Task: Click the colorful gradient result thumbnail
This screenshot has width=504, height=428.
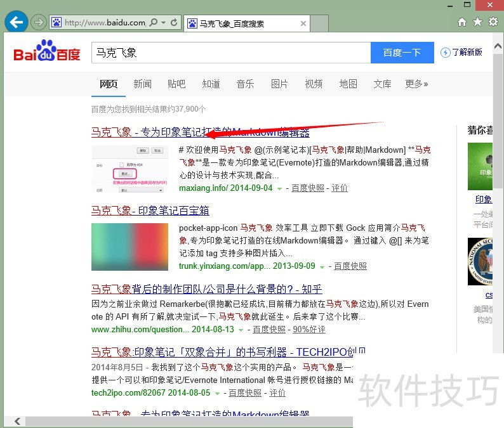Action: [x=130, y=247]
